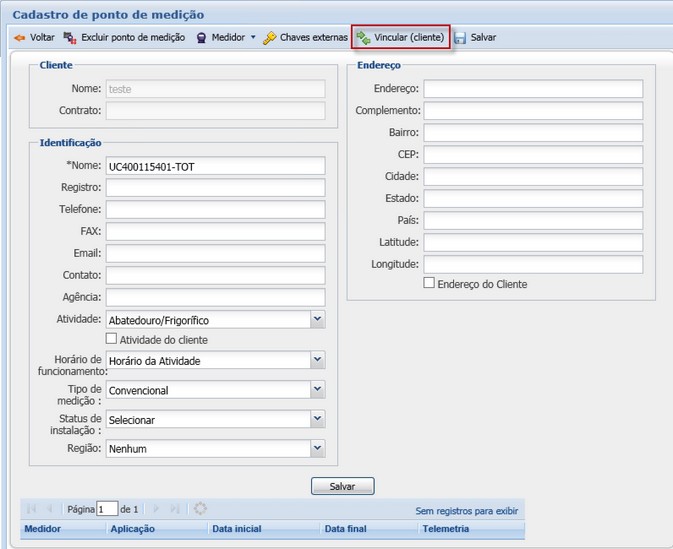Open the Horário de funcionamento dropdown
The width and height of the screenshot is (673, 549).
pyautogui.click(x=317, y=360)
